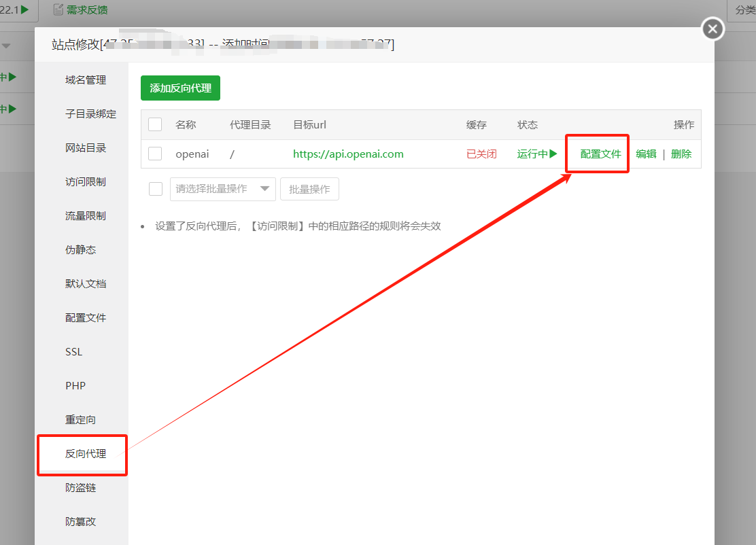Click the 需求反馈 feedback icon
This screenshot has height=545, width=756.
coord(58,10)
